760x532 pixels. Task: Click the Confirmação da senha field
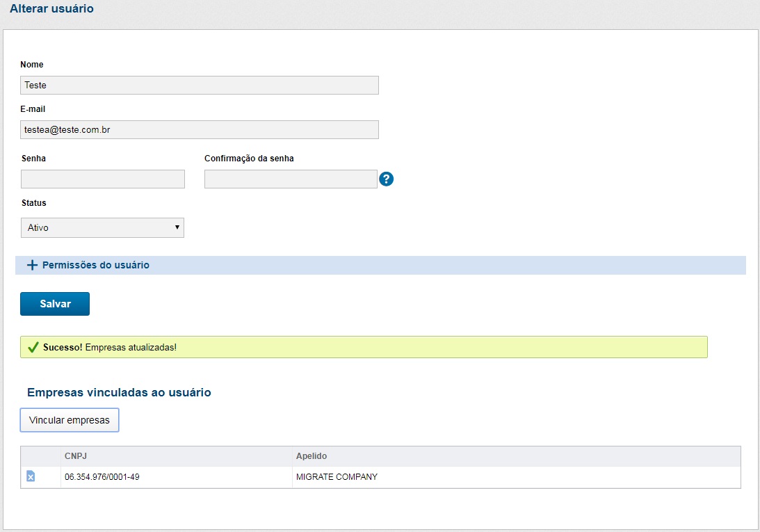point(291,179)
